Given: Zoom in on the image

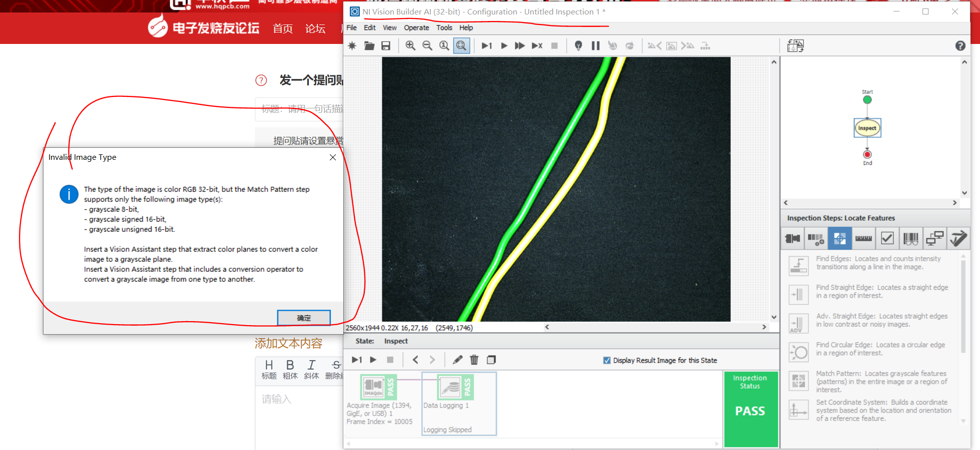Looking at the screenshot, I should (x=410, y=46).
